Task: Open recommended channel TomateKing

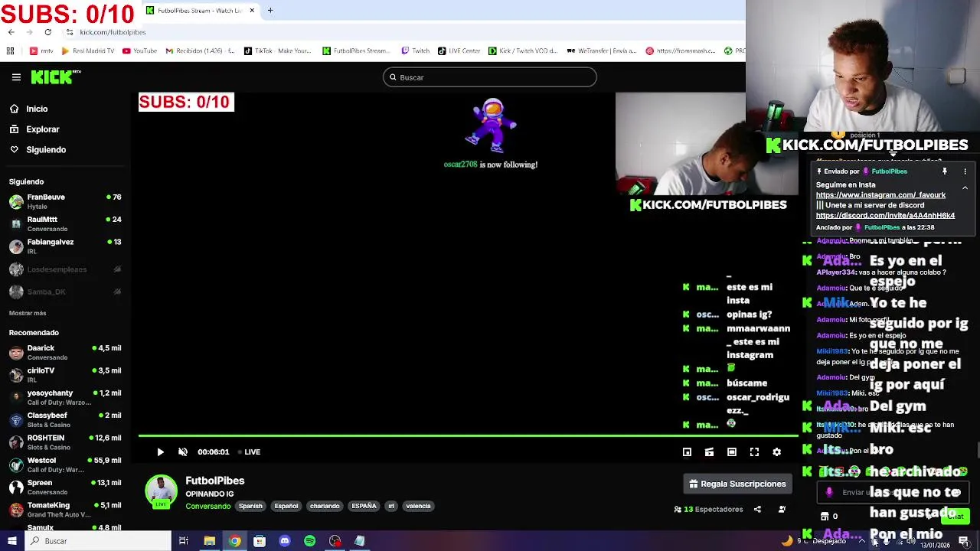Action: 65,509
